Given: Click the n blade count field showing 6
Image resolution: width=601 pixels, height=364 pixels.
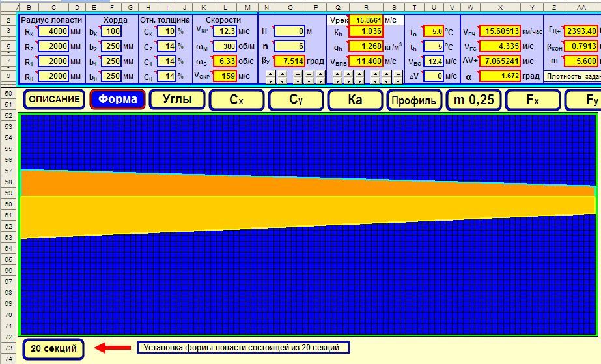Looking at the screenshot, I should click(x=289, y=46).
